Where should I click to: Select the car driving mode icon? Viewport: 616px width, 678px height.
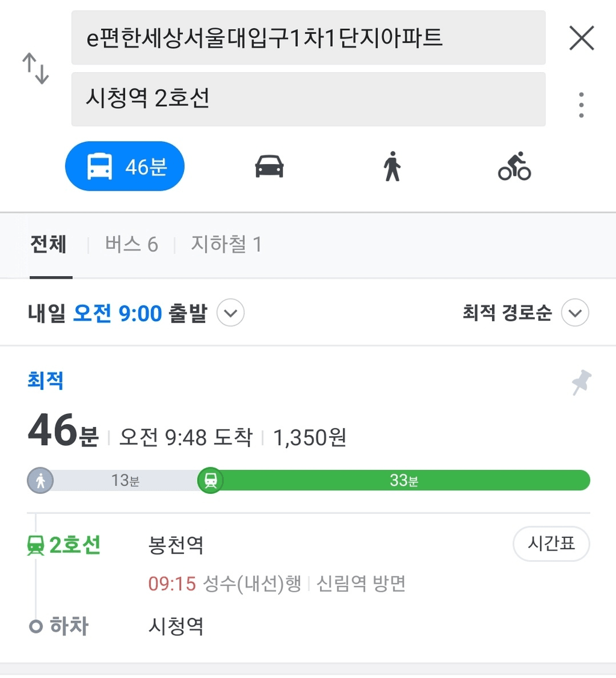pos(269,167)
